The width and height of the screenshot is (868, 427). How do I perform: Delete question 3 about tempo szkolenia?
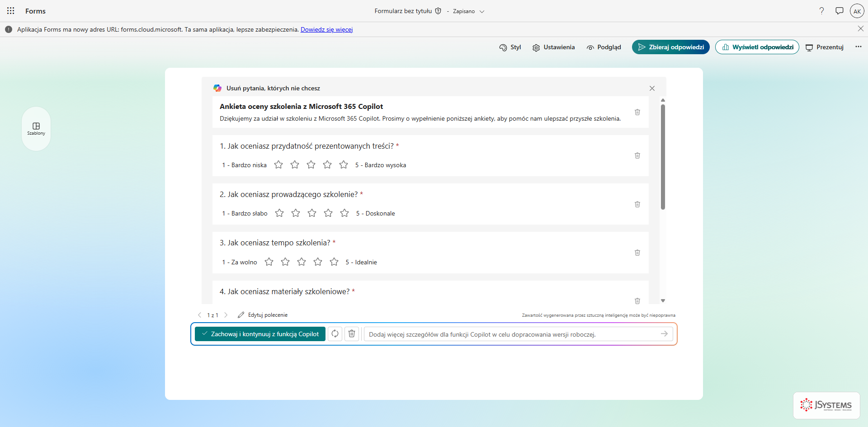coord(637,253)
